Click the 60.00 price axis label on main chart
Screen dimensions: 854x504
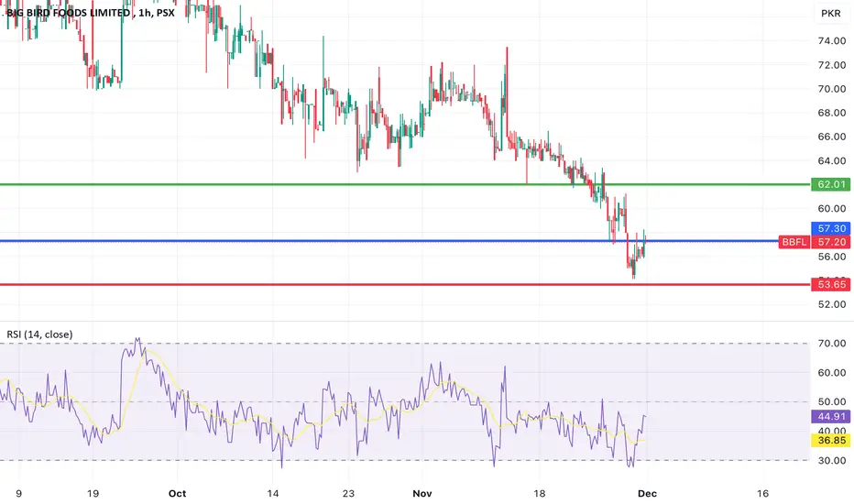(832, 209)
